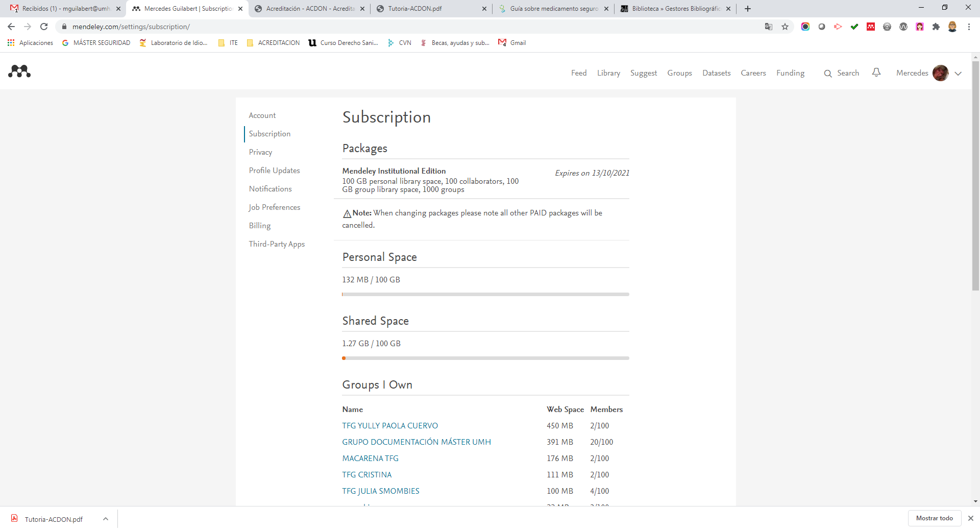Open the Laboratorio de Idio bookmark

(x=174, y=43)
